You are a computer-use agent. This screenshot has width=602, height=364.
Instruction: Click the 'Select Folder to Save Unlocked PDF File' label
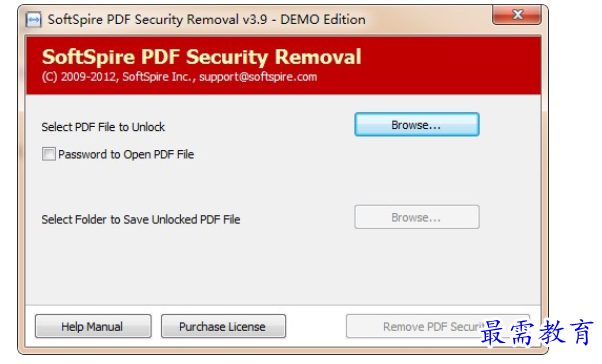click(x=141, y=220)
